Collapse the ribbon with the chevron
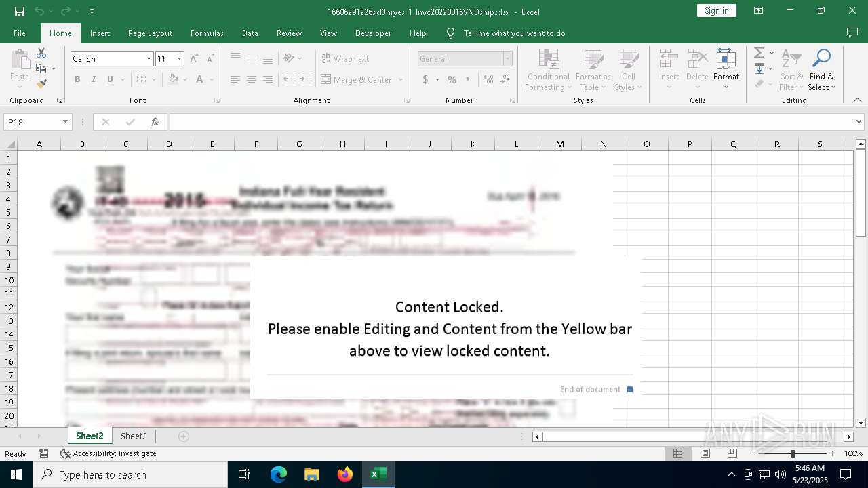Screen dimensions: 868x488 pos(856,100)
